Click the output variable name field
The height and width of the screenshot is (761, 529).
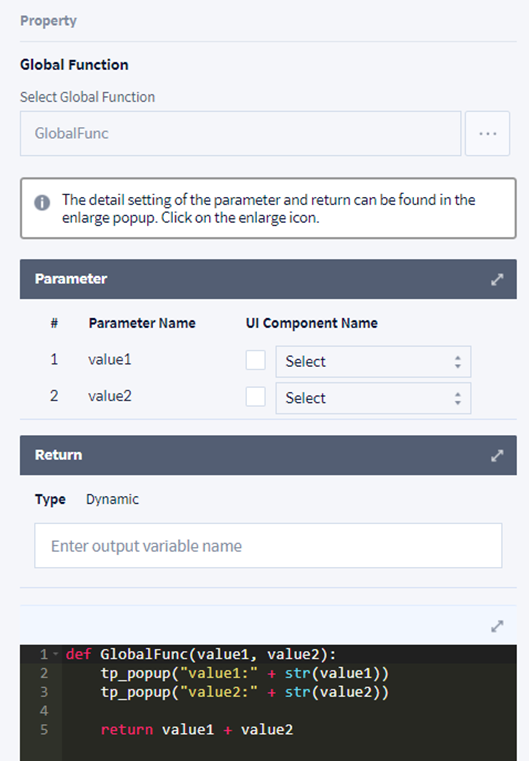pyautogui.click(x=268, y=546)
